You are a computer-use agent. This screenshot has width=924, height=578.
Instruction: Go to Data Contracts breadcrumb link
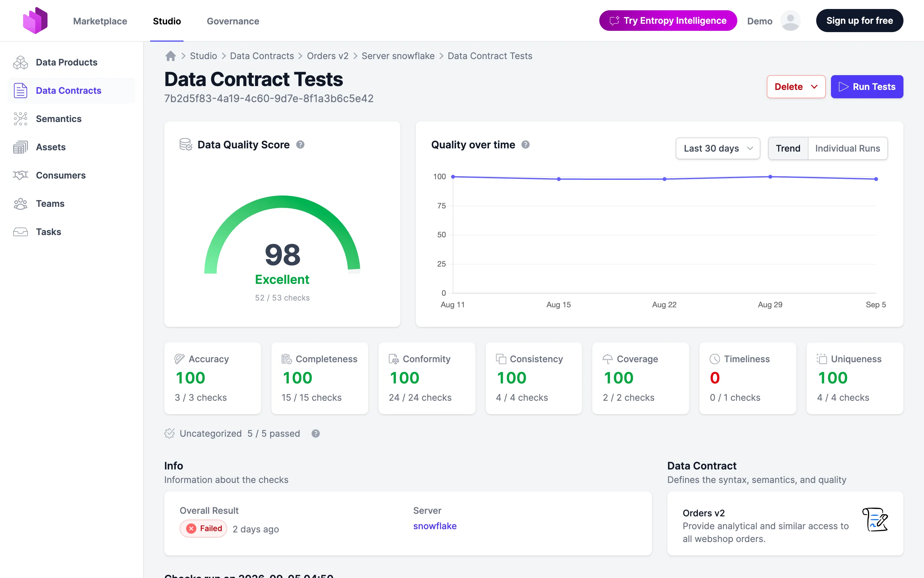[x=262, y=56]
